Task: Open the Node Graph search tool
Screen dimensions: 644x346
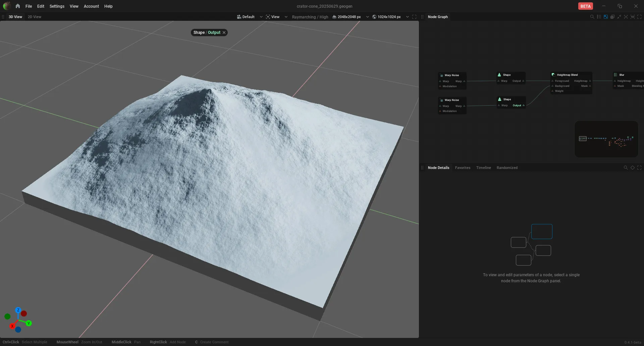Action: pyautogui.click(x=592, y=17)
